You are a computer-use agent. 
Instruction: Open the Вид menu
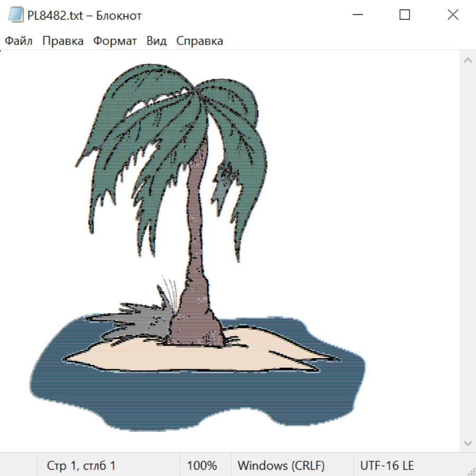point(157,41)
